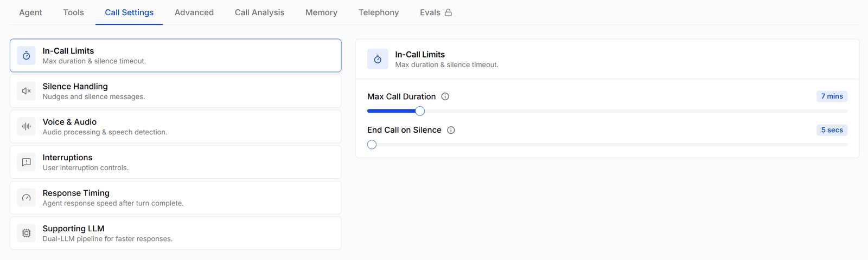This screenshot has width=868, height=260.
Task: Open the locked Evals tab
Action: 436,12
